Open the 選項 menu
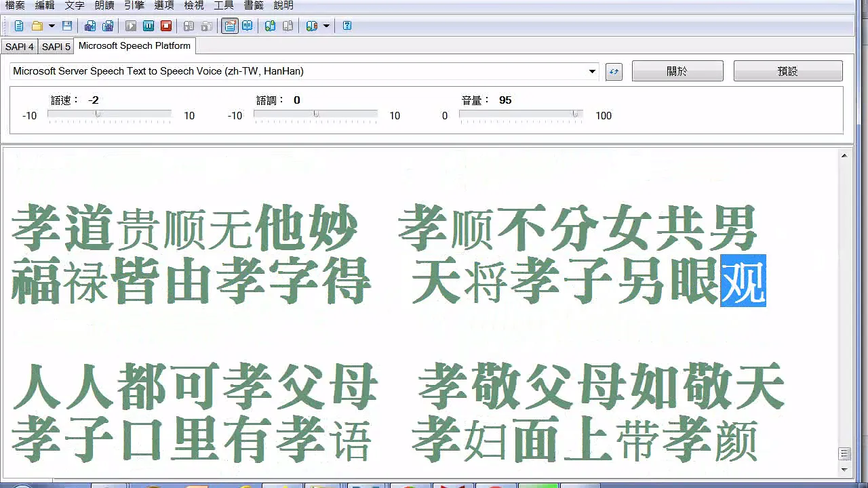868x488 pixels. coord(164,5)
